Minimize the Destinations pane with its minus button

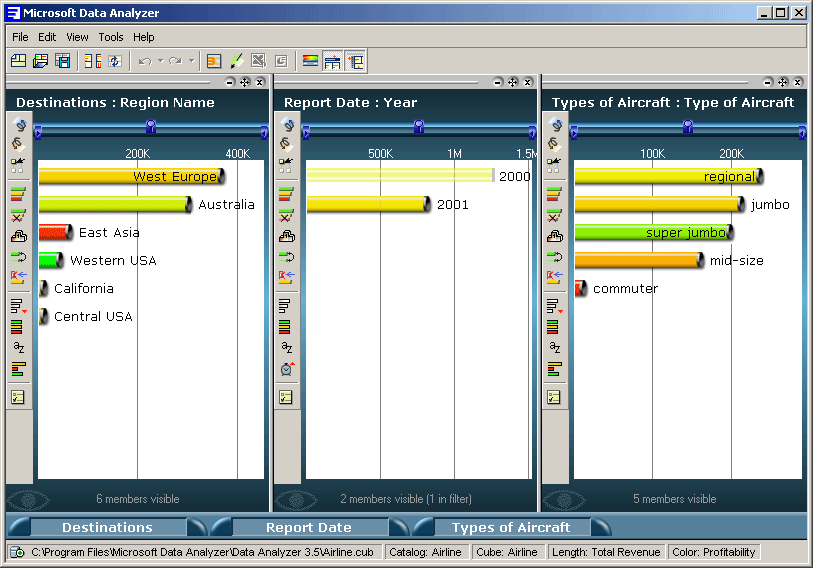230,82
